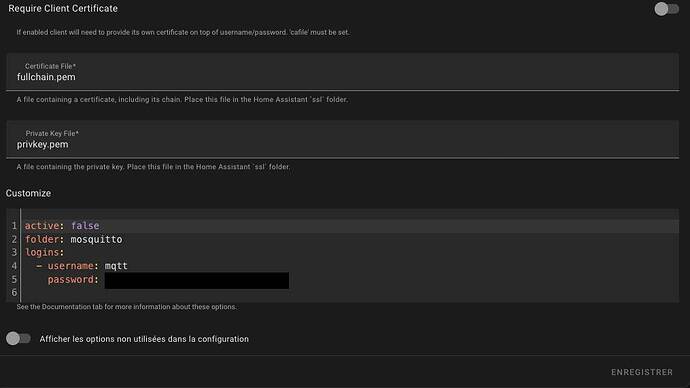Place cursor on empty line 6 of editor

point(351,293)
